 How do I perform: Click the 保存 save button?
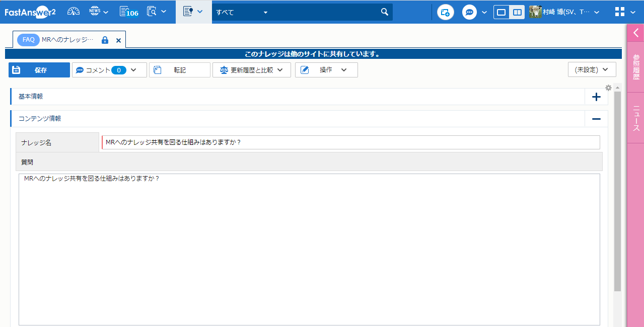tap(39, 70)
